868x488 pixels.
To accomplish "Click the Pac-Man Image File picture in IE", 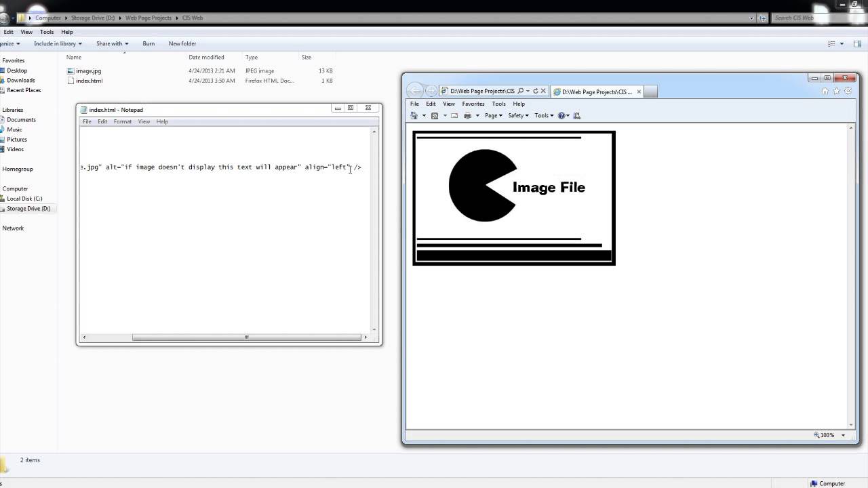I will (514, 198).
